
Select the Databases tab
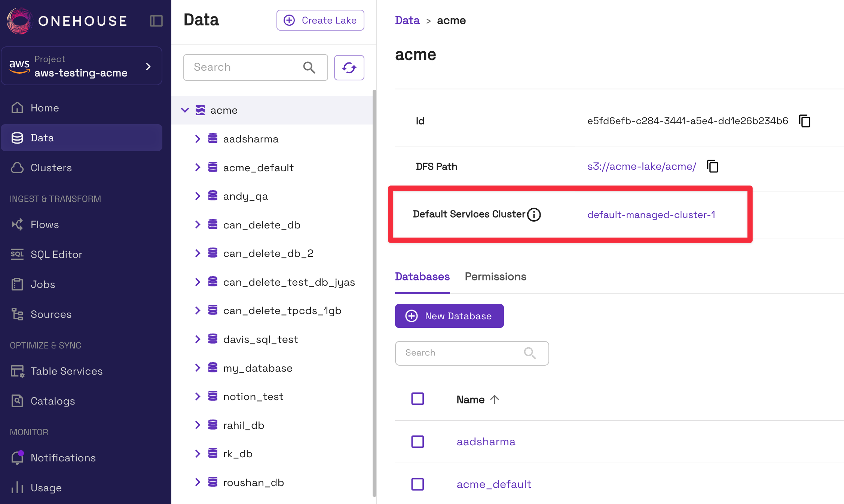click(422, 277)
